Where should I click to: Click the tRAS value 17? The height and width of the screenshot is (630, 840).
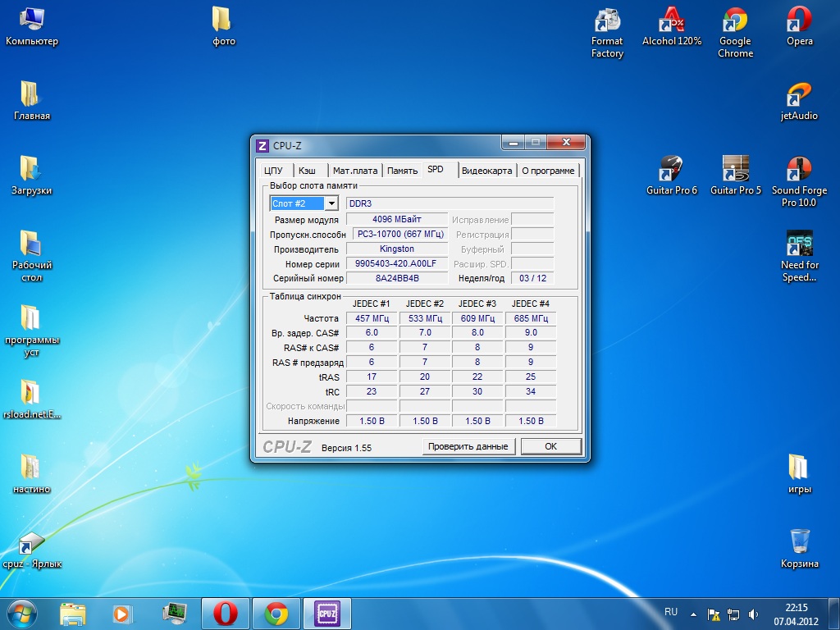[x=372, y=377]
